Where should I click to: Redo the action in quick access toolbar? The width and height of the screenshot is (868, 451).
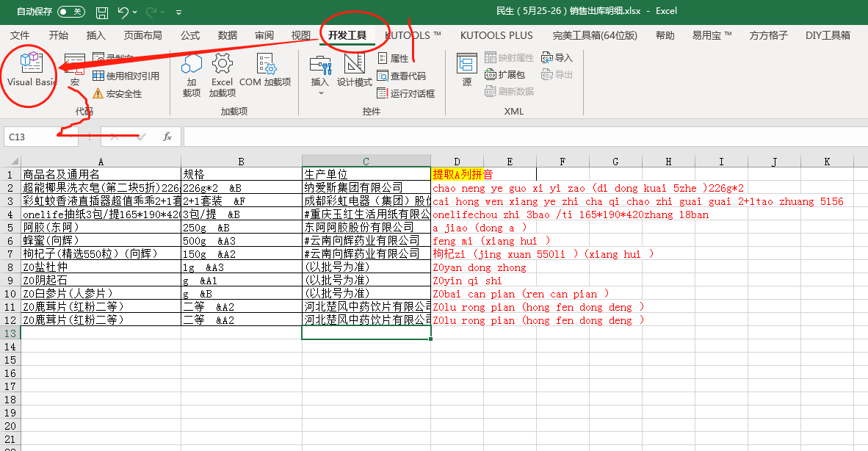151,12
